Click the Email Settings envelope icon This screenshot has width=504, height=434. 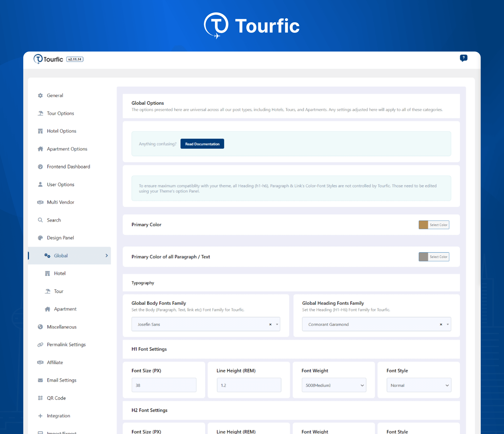[40, 380]
